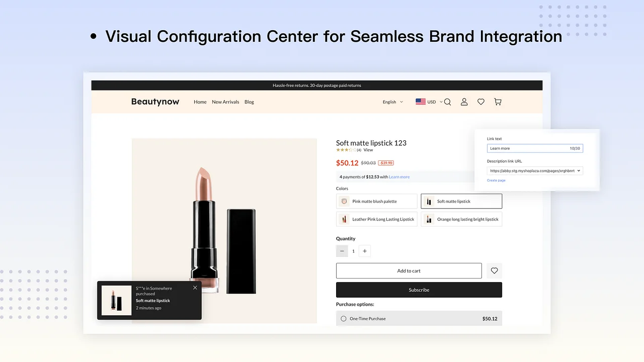Open the shopping cart icon
The width and height of the screenshot is (644, 362).
pyautogui.click(x=497, y=102)
